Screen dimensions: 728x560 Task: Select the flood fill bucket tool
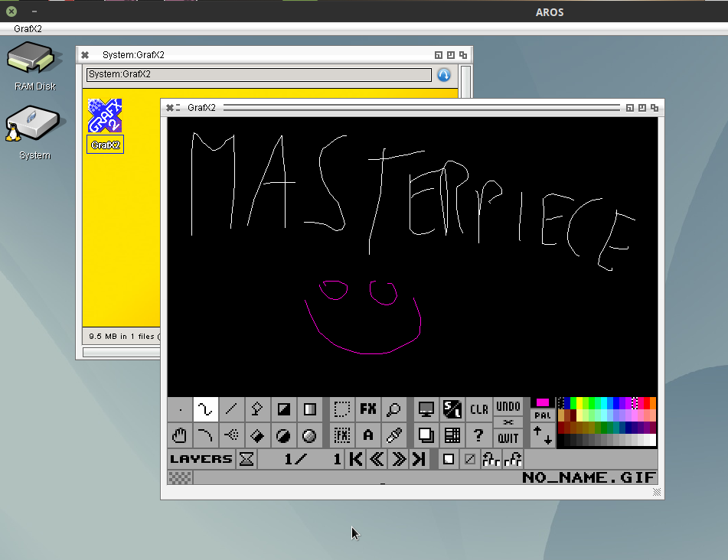[257, 435]
